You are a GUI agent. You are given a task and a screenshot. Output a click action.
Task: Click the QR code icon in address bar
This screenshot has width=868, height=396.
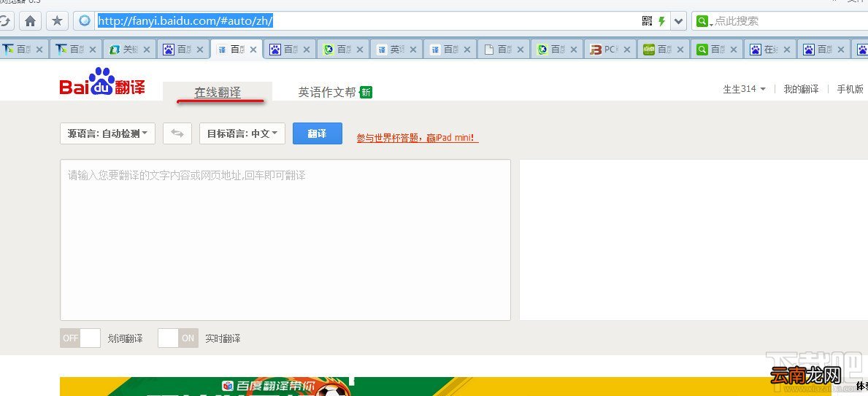point(647,21)
